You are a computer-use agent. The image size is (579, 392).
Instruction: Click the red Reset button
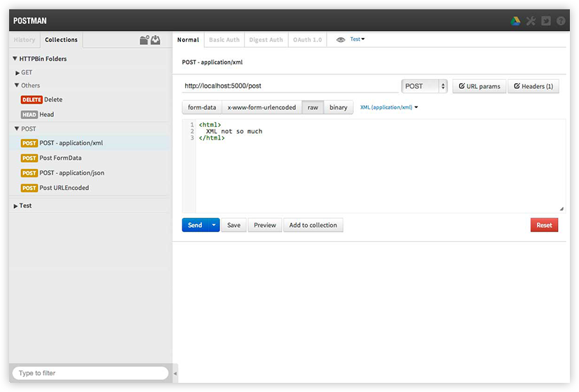click(x=544, y=225)
